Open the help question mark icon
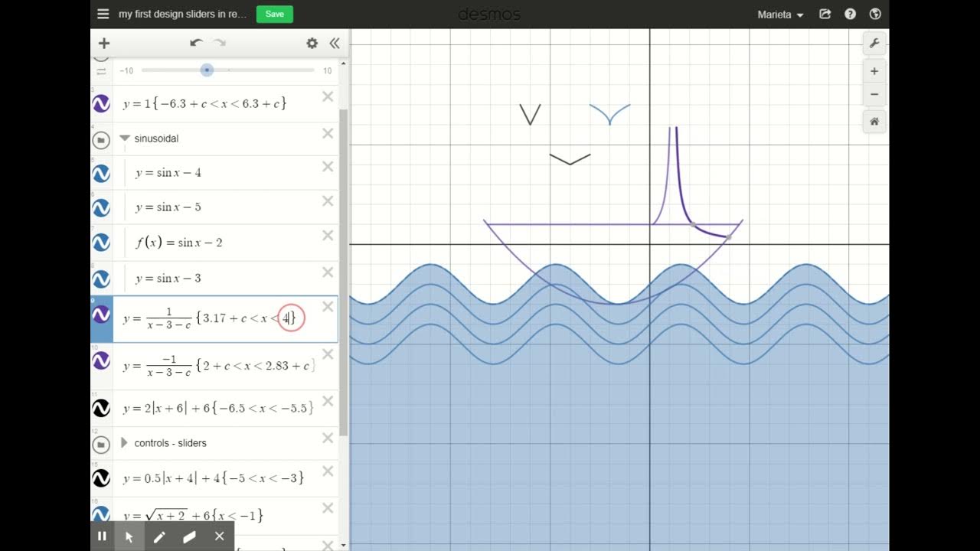 [850, 14]
